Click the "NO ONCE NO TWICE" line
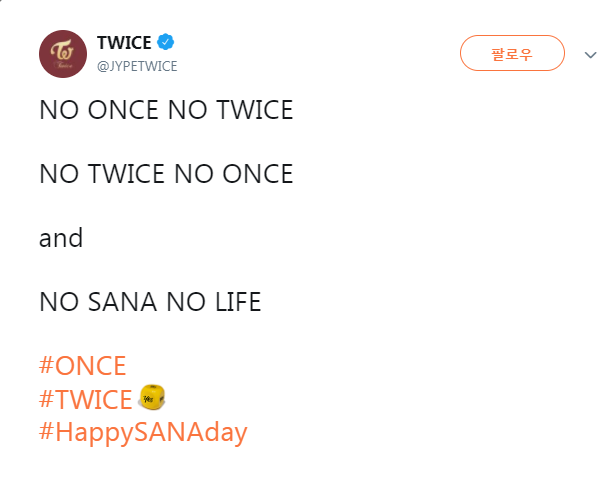612x481 pixels. click(166, 110)
